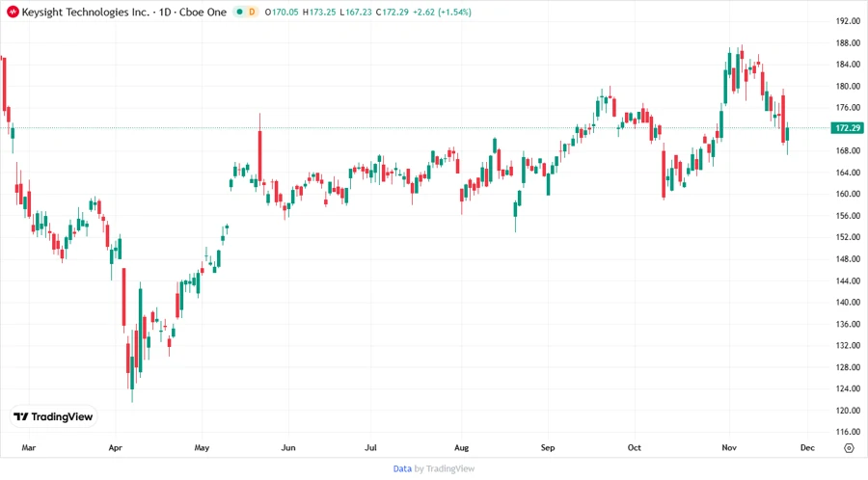The height and width of the screenshot is (480, 868).
Task: Click the 144.00 price axis label
Action: tap(848, 280)
